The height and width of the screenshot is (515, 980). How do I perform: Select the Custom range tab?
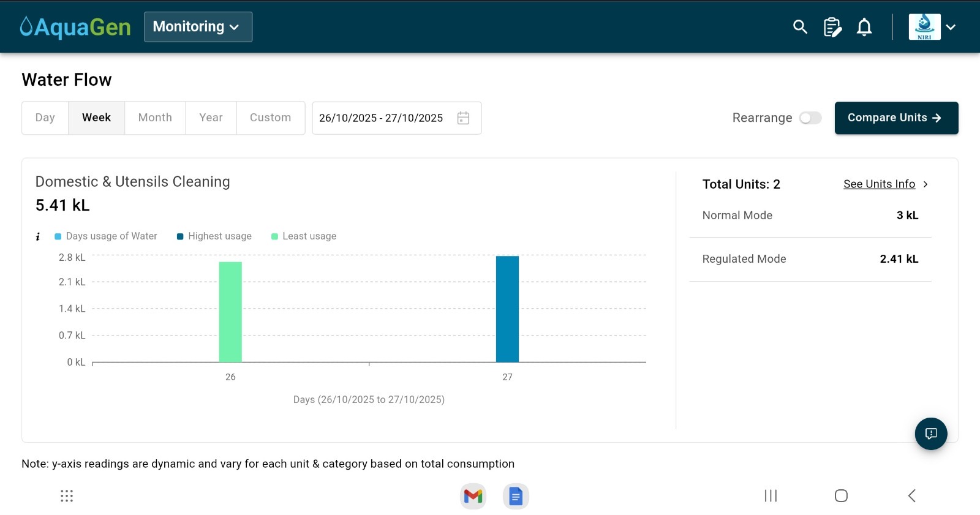pyautogui.click(x=270, y=118)
